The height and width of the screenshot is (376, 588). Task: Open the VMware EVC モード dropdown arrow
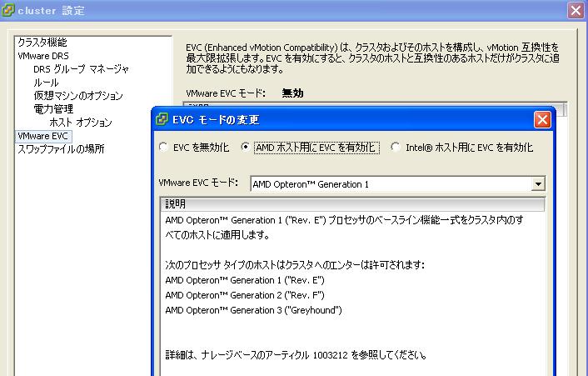click(x=538, y=184)
